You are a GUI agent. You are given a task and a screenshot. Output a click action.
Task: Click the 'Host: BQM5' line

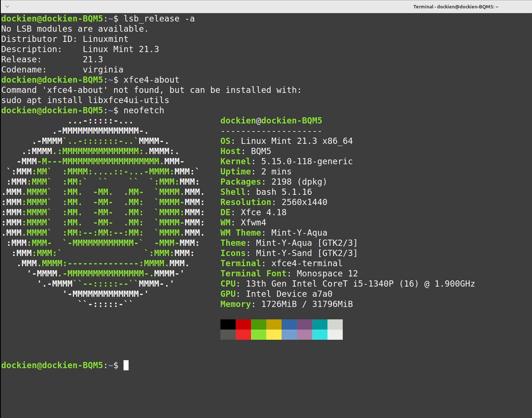coord(246,151)
